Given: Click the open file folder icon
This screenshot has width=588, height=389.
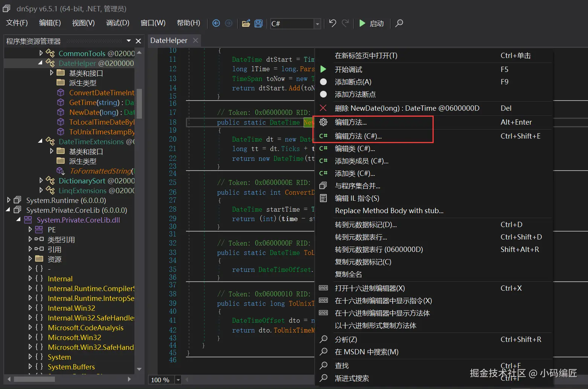Looking at the screenshot, I should point(246,23).
